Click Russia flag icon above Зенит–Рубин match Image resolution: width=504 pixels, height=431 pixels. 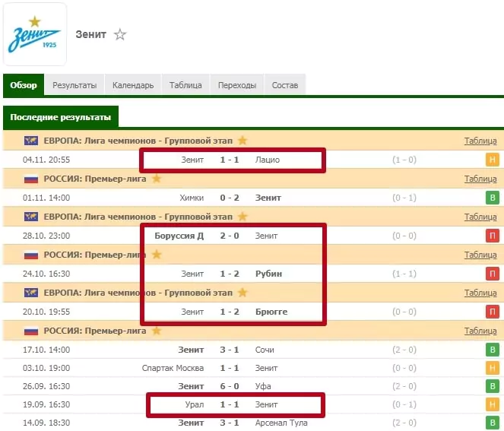click(31, 255)
